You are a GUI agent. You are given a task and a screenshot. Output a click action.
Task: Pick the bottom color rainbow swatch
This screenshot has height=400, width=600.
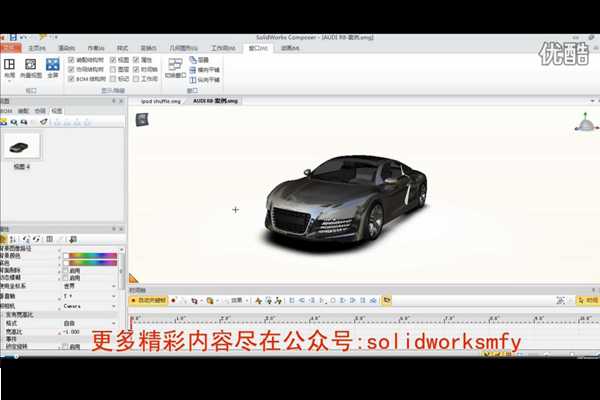point(92,263)
